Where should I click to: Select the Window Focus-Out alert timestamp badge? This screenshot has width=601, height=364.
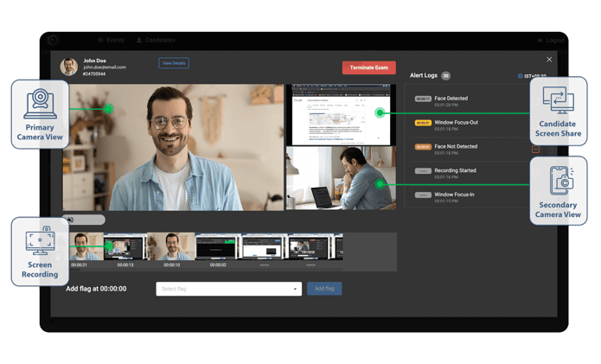pos(423,123)
